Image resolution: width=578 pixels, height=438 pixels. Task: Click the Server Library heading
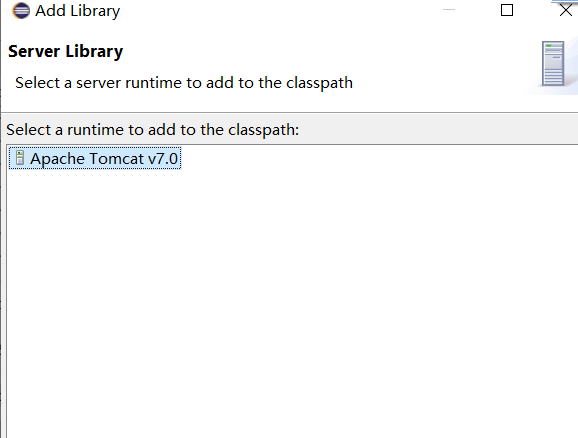click(66, 51)
